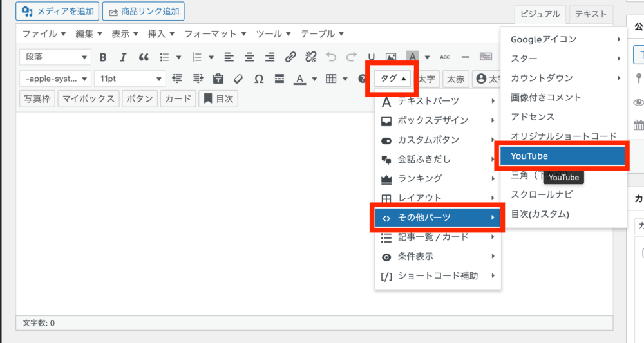The image size is (644, 343).
Task: Open the 表示 menu
Action: pyautogui.click(x=125, y=33)
